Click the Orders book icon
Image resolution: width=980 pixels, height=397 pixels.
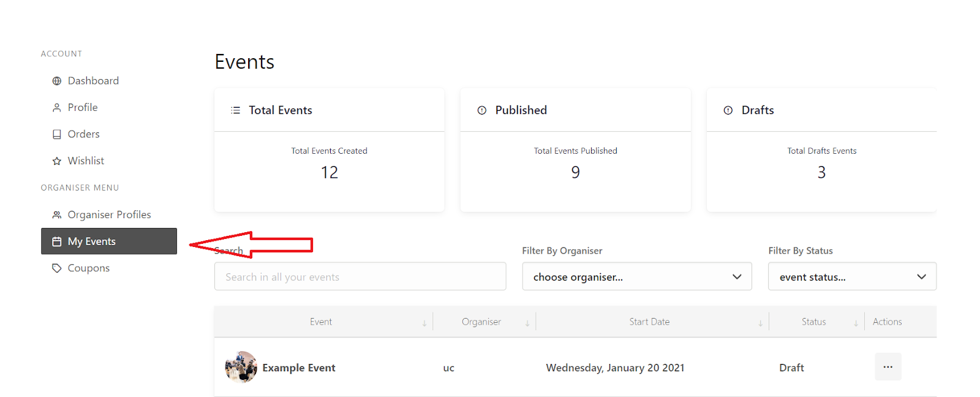coord(57,134)
